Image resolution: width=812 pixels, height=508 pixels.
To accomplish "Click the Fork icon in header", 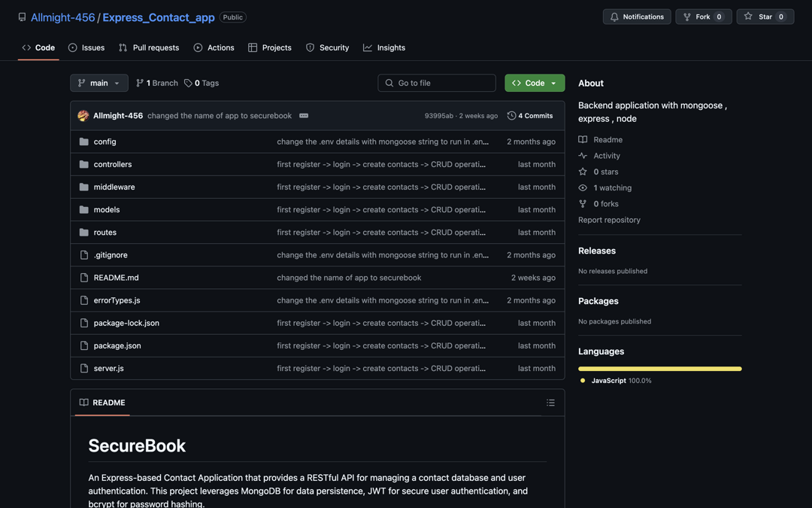I will tap(687, 17).
